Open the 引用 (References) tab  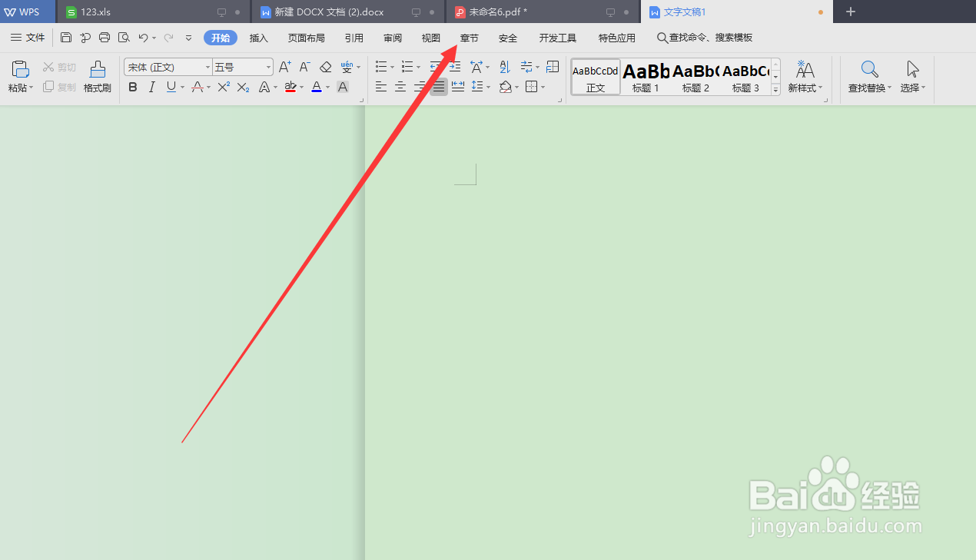coord(354,38)
